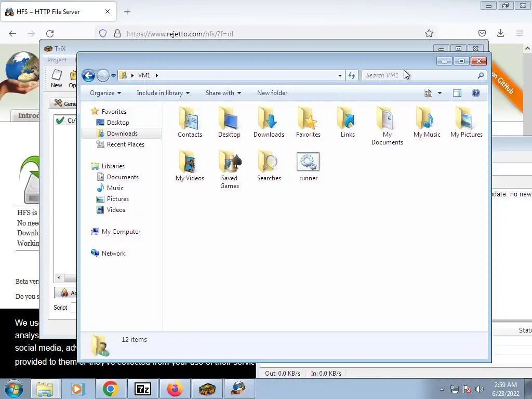
Task: Click the refresh button beside address bar
Action: click(352, 75)
